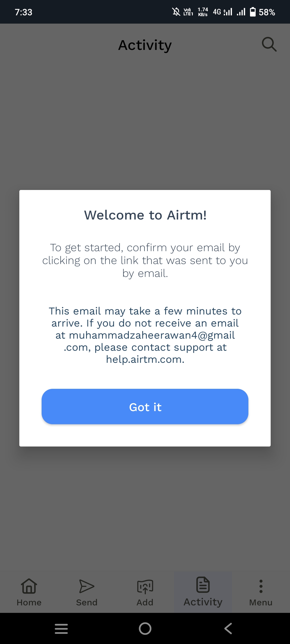
Task: Dismiss dialog with Got it button
Action: [145, 407]
